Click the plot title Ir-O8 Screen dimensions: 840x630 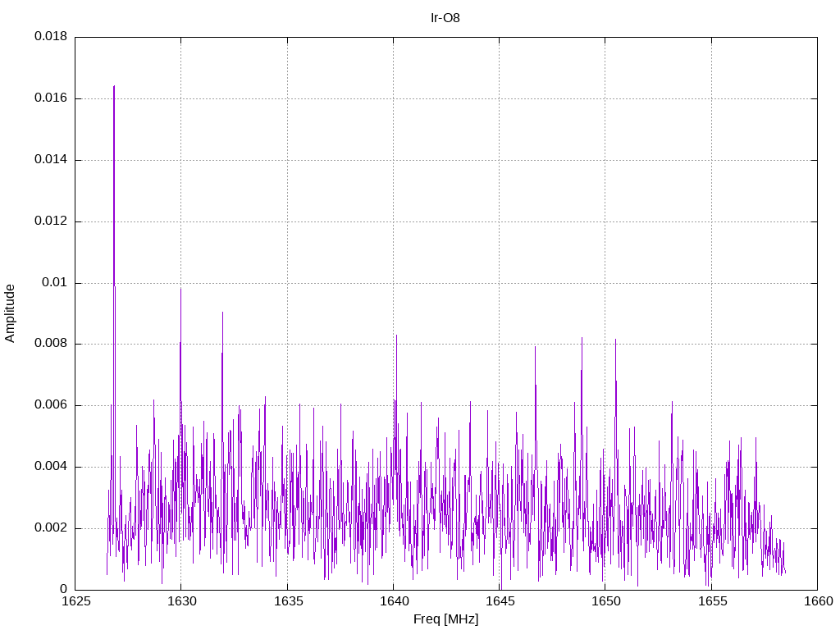(445, 18)
